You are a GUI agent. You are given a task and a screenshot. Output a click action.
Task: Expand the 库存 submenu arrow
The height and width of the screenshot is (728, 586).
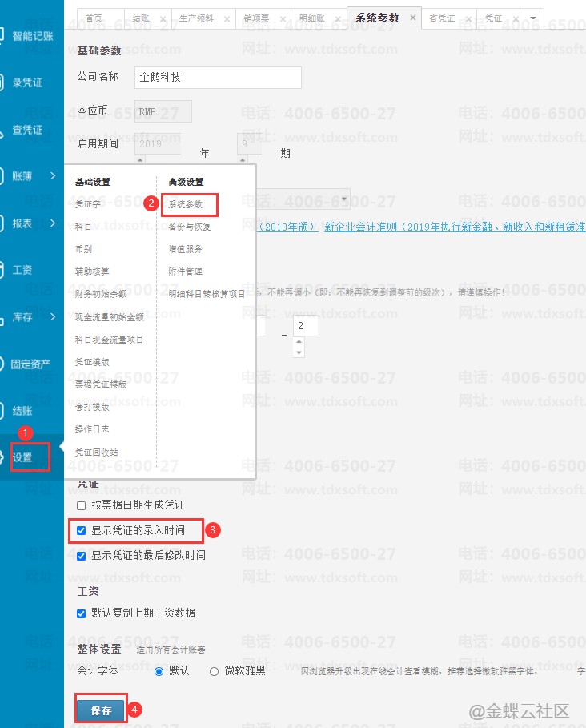53,317
